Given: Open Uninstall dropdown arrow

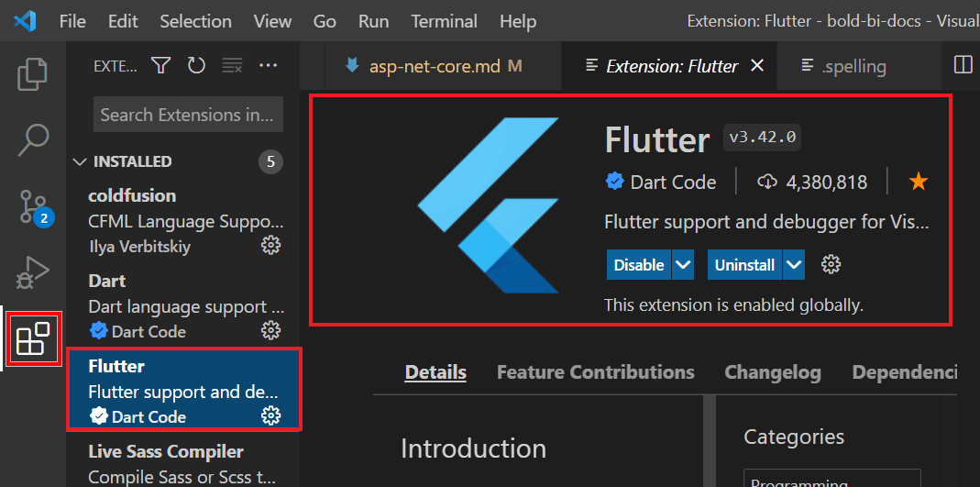Looking at the screenshot, I should 794,264.
